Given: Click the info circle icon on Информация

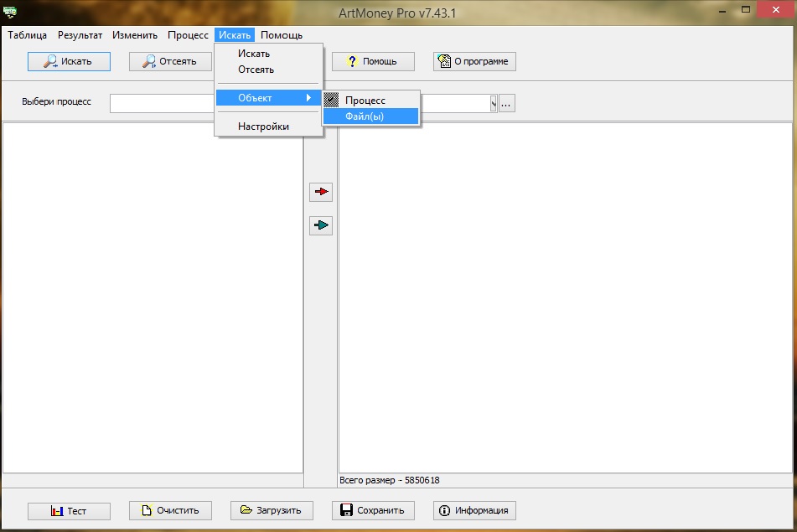Looking at the screenshot, I should pos(444,511).
